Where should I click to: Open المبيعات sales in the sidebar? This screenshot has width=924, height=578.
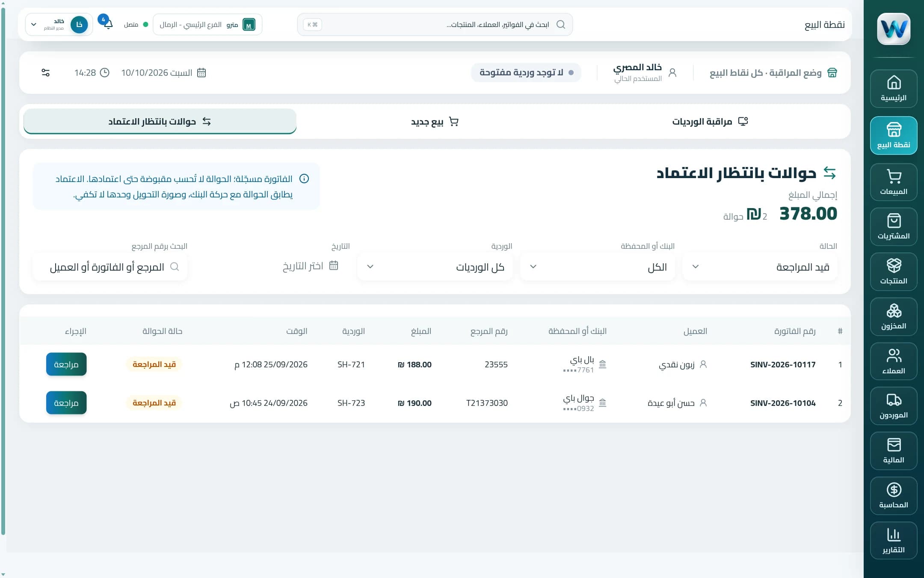tap(894, 182)
